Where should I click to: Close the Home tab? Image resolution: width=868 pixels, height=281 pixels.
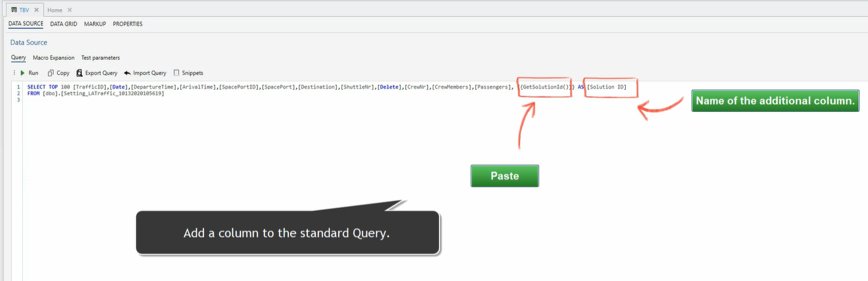pyautogui.click(x=69, y=10)
